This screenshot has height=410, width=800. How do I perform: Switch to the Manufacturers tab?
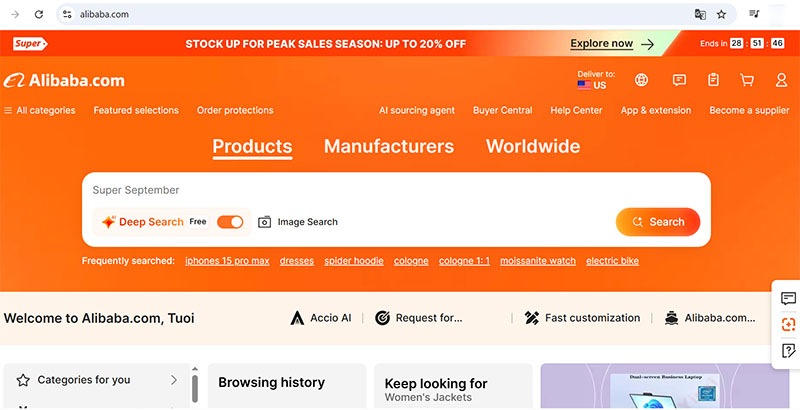389,146
